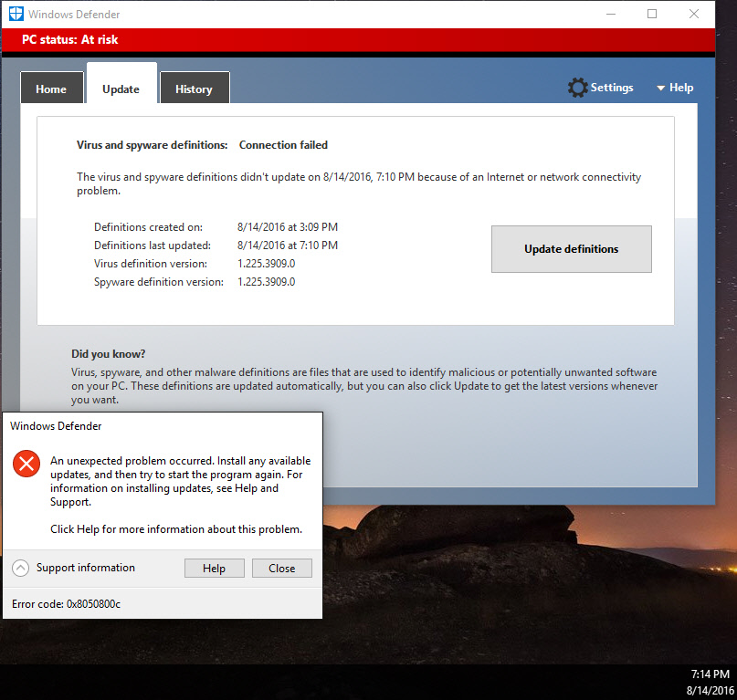Click 'Error code: 0x8050800c' text
This screenshot has height=700, width=737.
click(67, 604)
